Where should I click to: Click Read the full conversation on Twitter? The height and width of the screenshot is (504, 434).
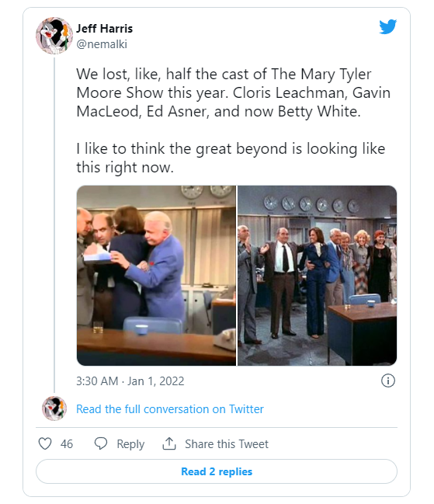coord(170,409)
